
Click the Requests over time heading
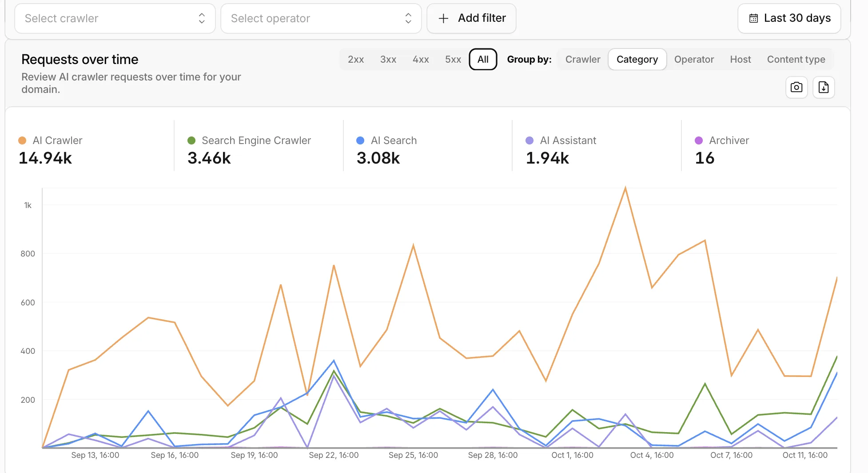pyautogui.click(x=80, y=59)
